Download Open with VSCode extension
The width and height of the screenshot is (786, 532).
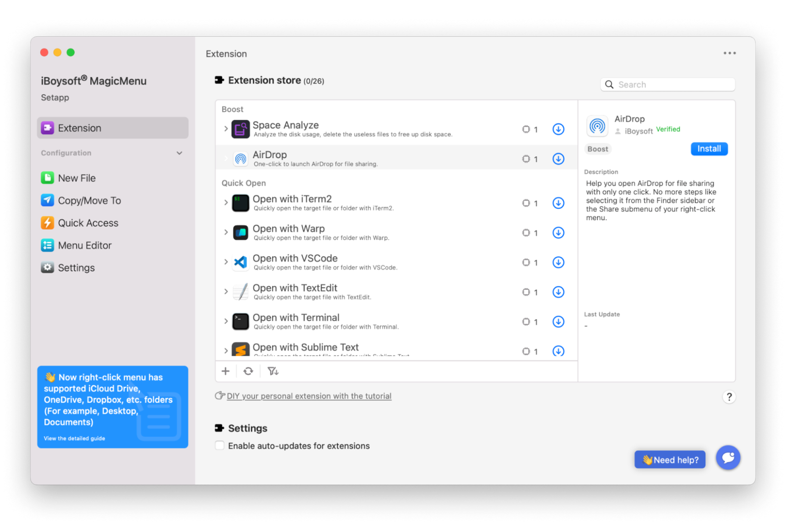click(x=558, y=262)
